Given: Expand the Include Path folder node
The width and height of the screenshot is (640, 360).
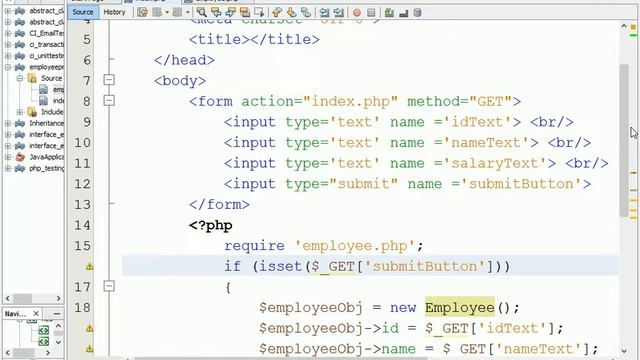Looking at the screenshot, I should click(x=19, y=111).
